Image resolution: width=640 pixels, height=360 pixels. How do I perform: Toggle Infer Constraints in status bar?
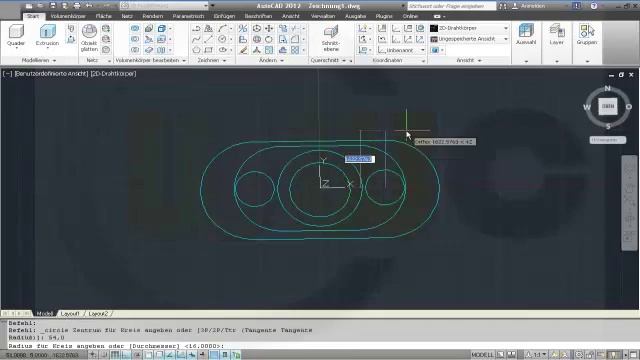[x=93, y=355]
